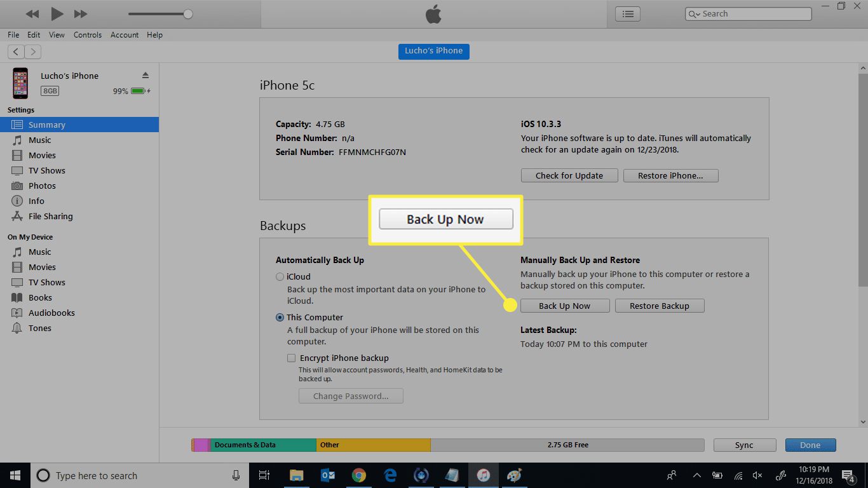Show hidden system tray icons
Screen dimensions: 868x488
(x=697, y=475)
